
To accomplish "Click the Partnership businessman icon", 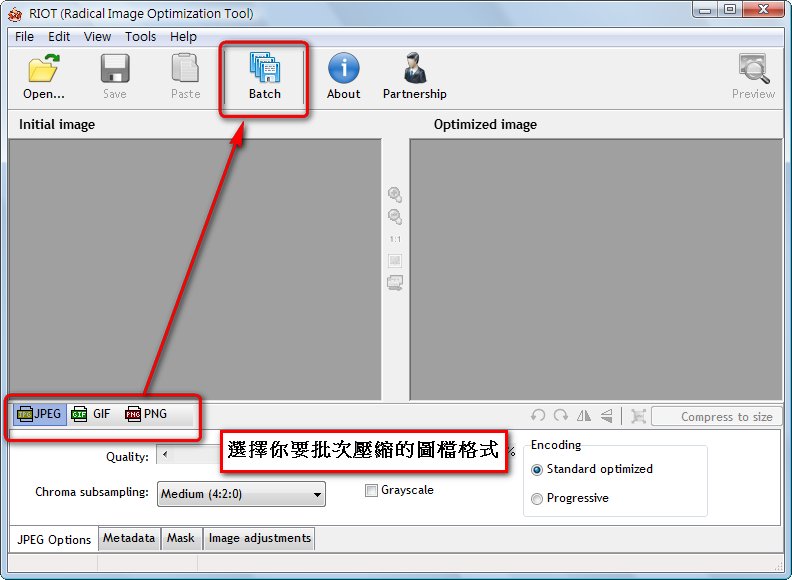I will point(415,68).
